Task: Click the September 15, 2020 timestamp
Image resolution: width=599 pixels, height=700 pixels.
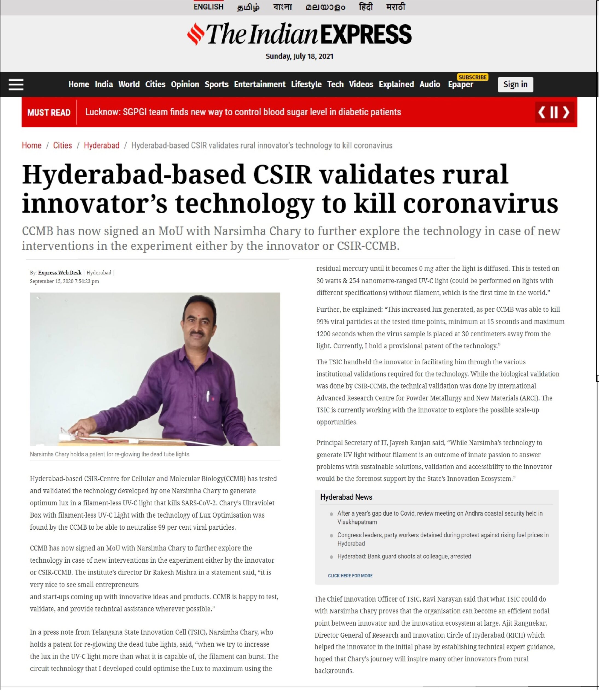Action: tap(64, 281)
